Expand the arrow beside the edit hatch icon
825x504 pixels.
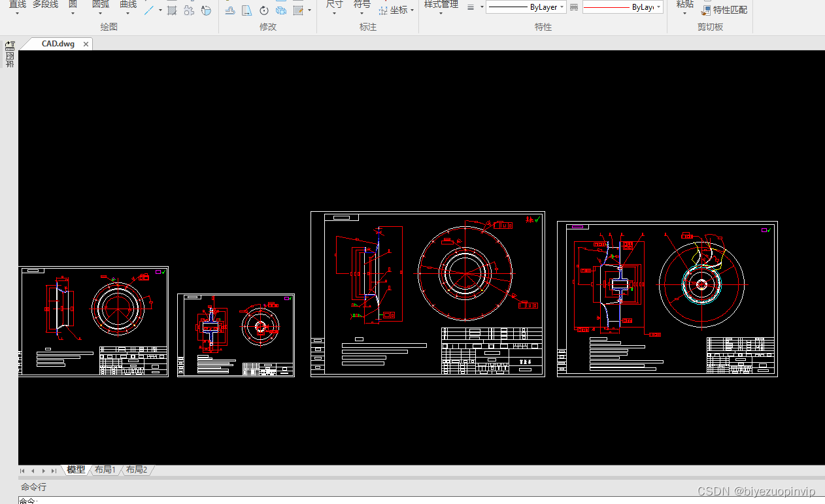(x=309, y=10)
